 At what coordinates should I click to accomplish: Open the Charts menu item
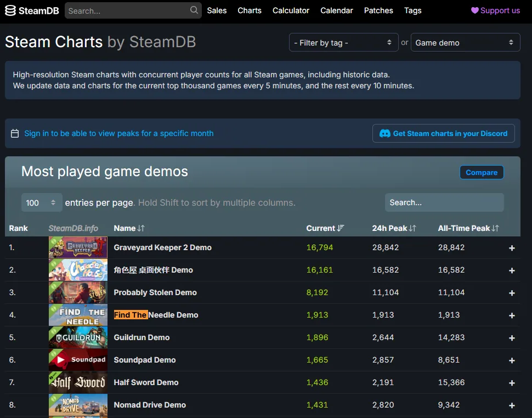[250, 10]
